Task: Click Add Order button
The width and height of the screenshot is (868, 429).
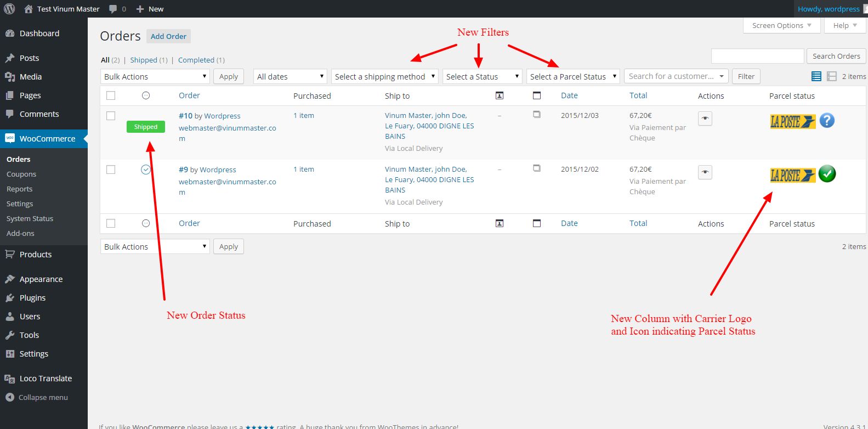Action: (168, 36)
